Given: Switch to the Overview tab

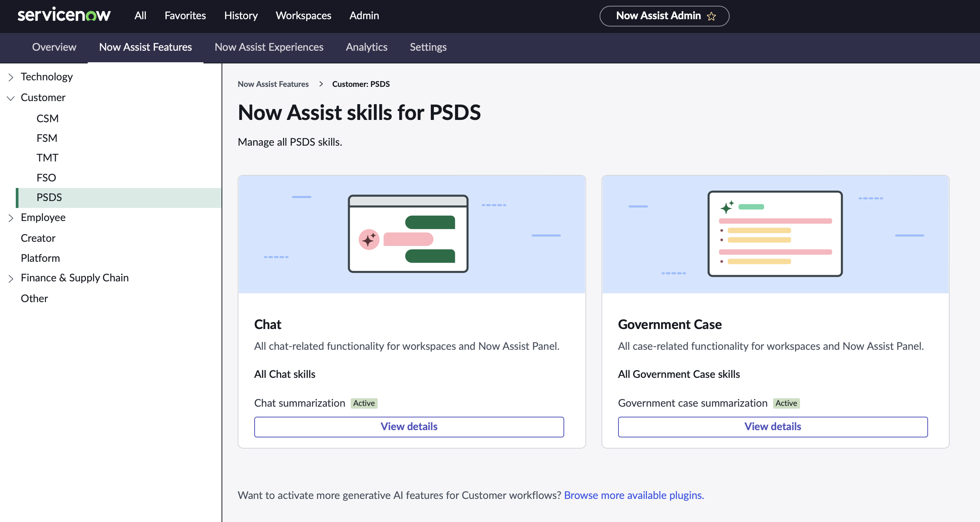Looking at the screenshot, I should (54, 47).
